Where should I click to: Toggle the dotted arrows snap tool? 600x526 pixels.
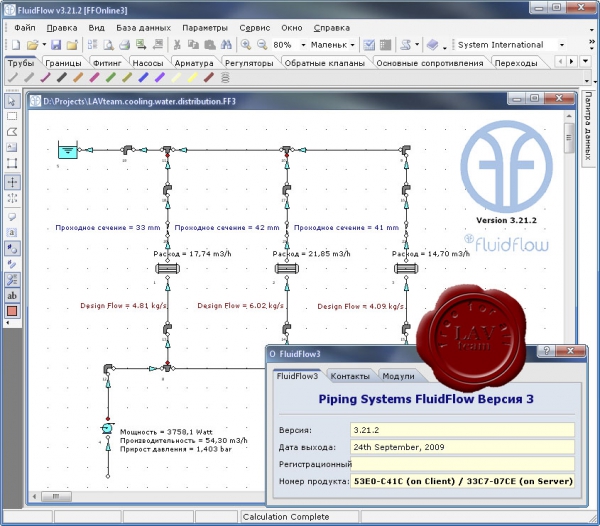12,198
